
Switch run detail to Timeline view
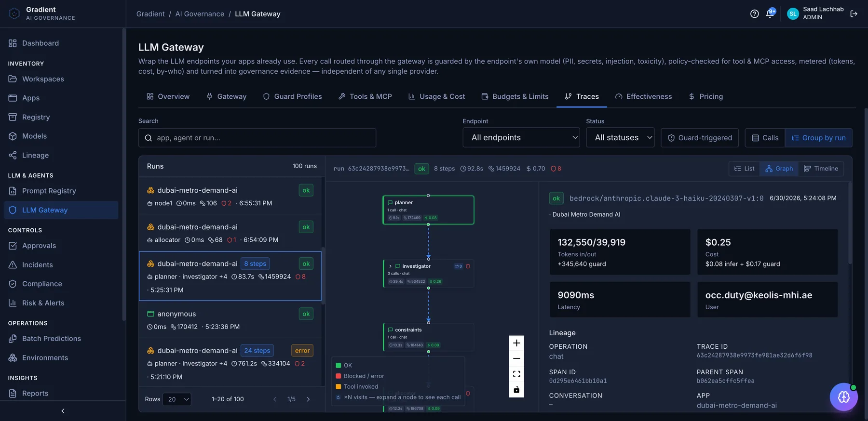[x=821, y=169]
